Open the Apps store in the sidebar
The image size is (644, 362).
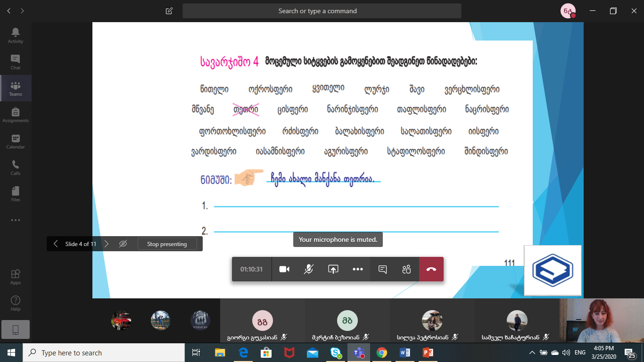click(x=16, y=277)
